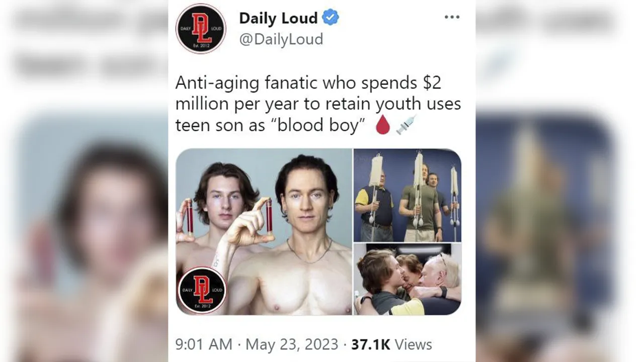The image size is (644, 362).
Task: Click the syringe emoji in the tweet
Action: coord(406,125)
